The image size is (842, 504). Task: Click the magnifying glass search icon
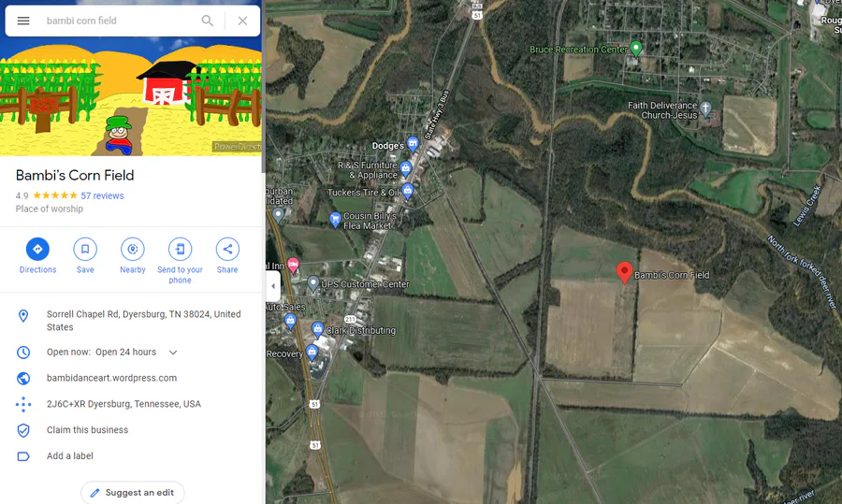click(x=208, y=21)
